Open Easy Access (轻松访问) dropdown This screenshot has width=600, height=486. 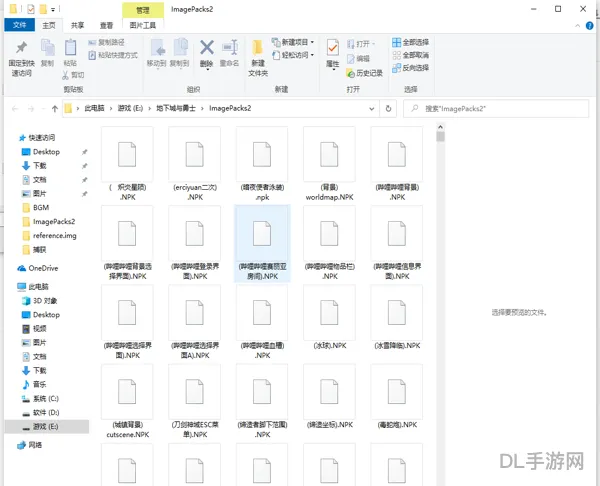click(x=293, y=55)
